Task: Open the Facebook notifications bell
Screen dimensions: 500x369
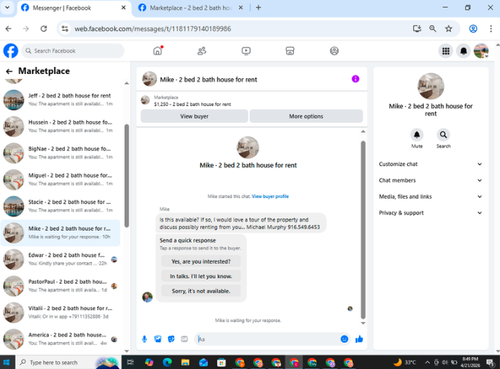Action: coord(463,51)
